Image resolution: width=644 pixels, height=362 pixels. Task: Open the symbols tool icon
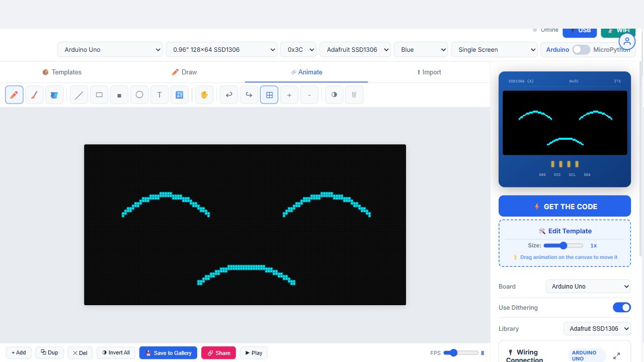click(x=180, y=95)
